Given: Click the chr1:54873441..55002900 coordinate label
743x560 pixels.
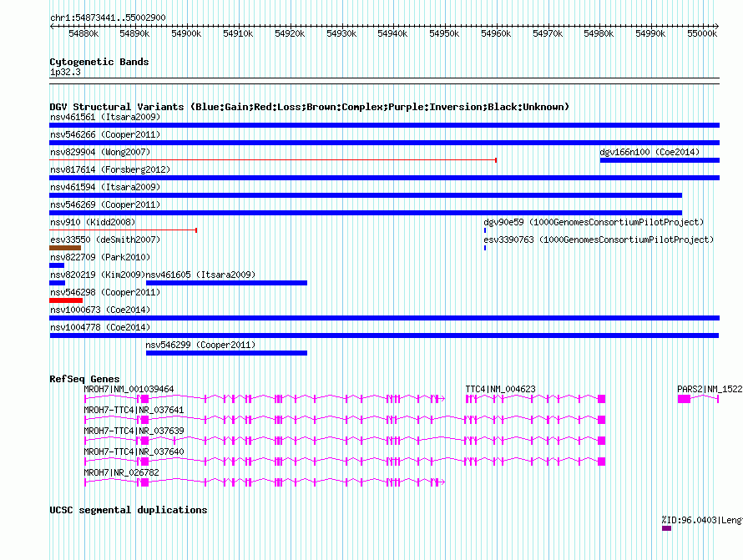Looking at the screenshot, I should click(x=108, y=18).
